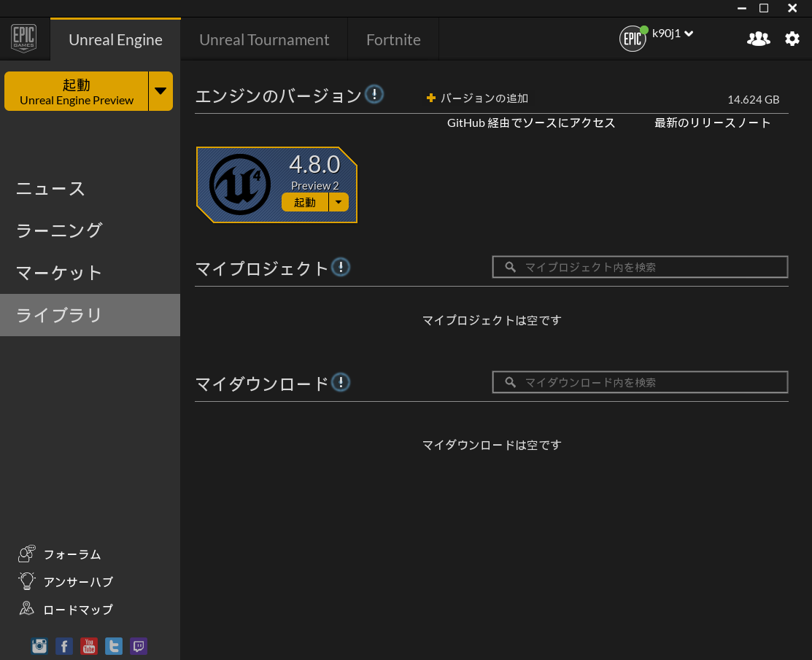
Task: Open the Facebook social icon
Action: click(x=64, y=646)
